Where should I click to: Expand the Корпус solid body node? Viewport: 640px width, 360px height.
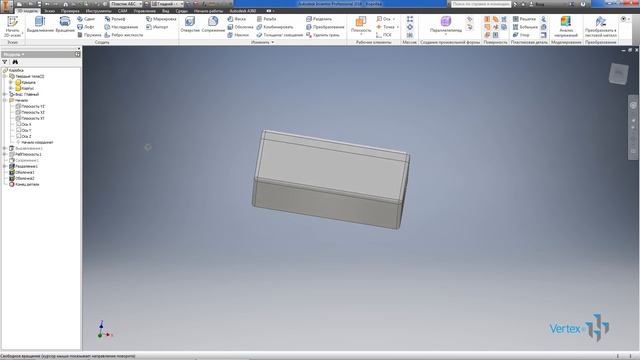[11, 88]
